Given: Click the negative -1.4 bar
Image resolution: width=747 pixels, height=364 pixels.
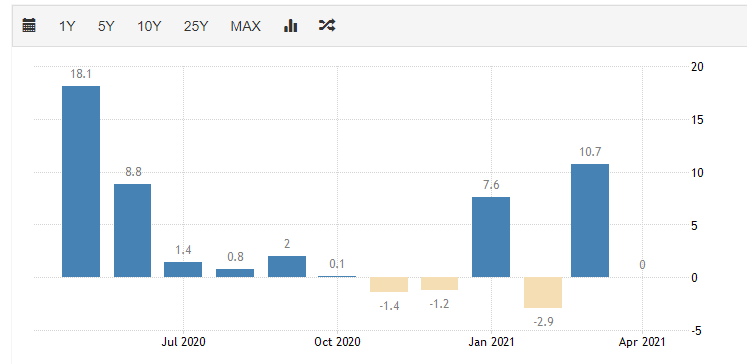Looking at the screenshot, I should point(389,284).
